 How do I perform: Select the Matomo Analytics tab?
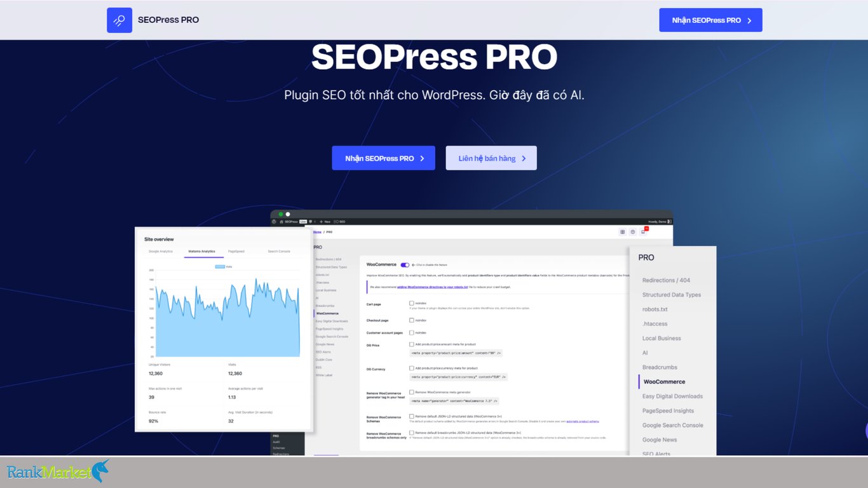(x=201, y=252)
